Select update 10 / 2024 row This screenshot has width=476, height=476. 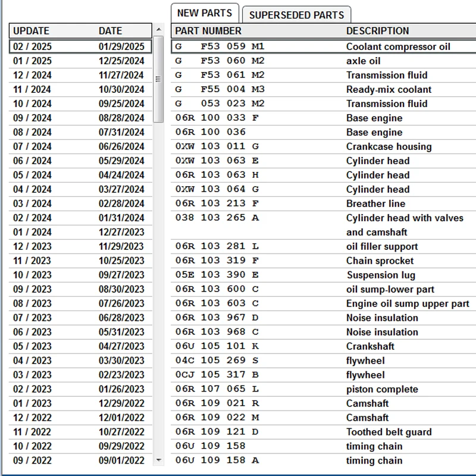[80, 104]
